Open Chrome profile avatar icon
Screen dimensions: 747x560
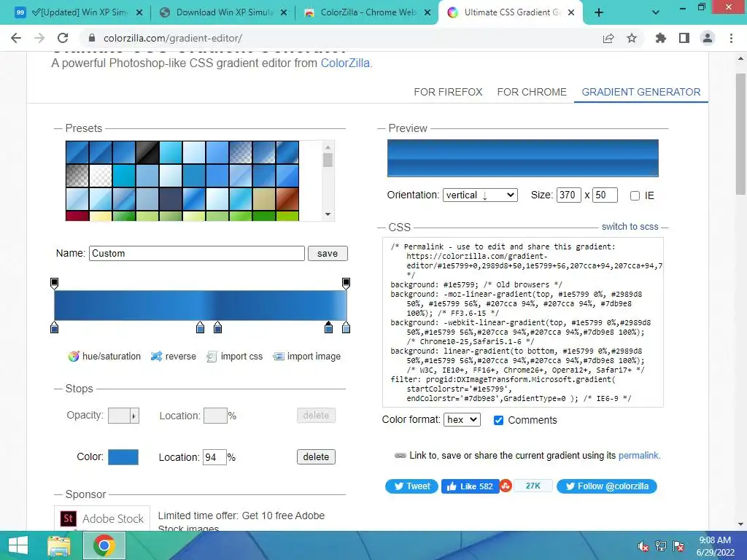click(x=708, y=38)
